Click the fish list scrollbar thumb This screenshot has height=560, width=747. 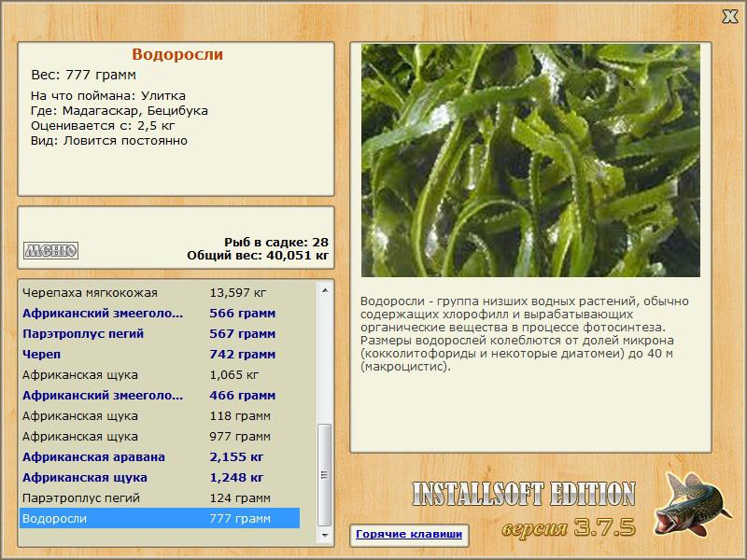click(325, 475)
